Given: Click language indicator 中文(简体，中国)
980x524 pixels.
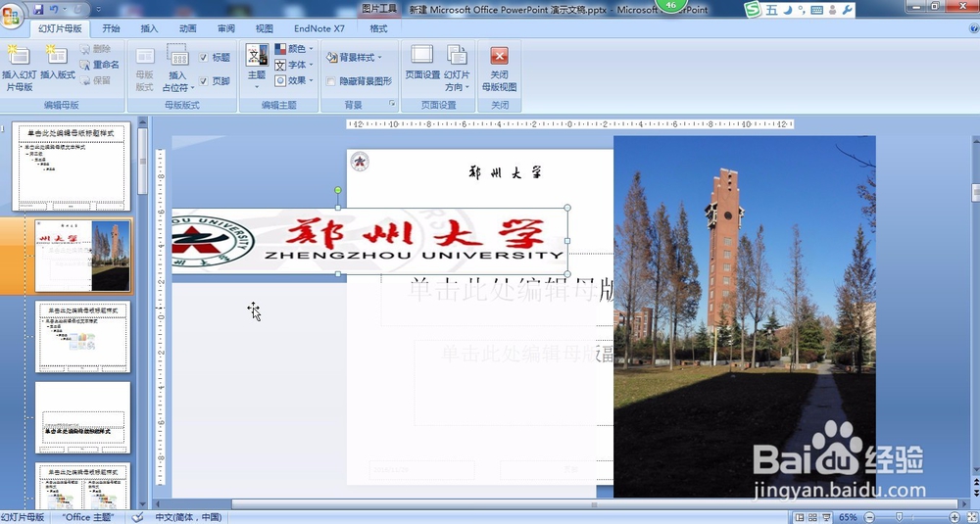Looking at the screenshot, I should (x=188, y=517).
